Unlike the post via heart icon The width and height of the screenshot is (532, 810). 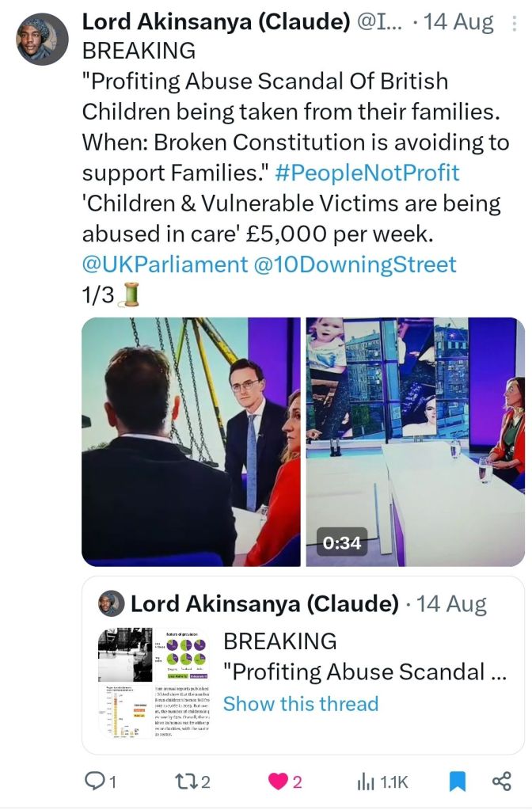279,782
